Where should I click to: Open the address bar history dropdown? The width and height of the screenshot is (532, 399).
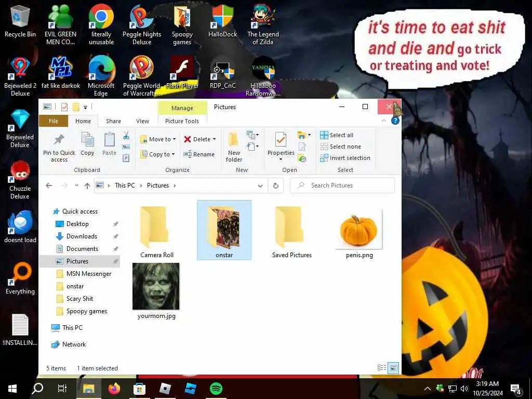(260, 185)
